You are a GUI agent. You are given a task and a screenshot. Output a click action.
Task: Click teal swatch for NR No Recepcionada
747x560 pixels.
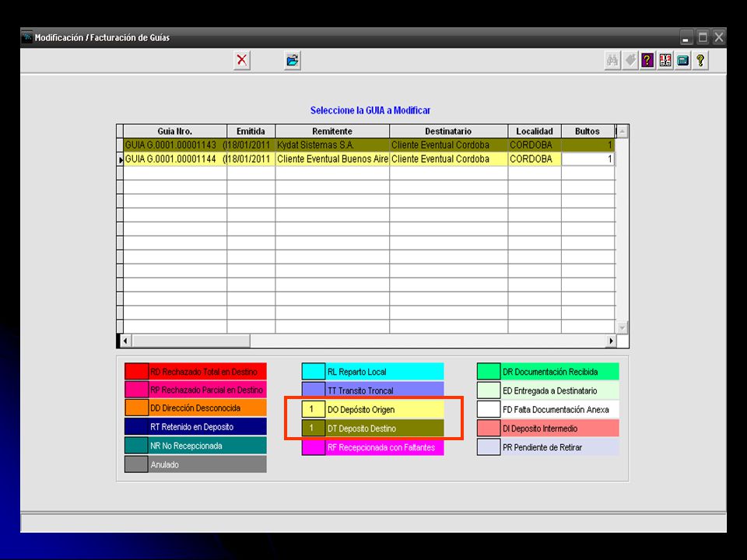(x=137, y=446)
